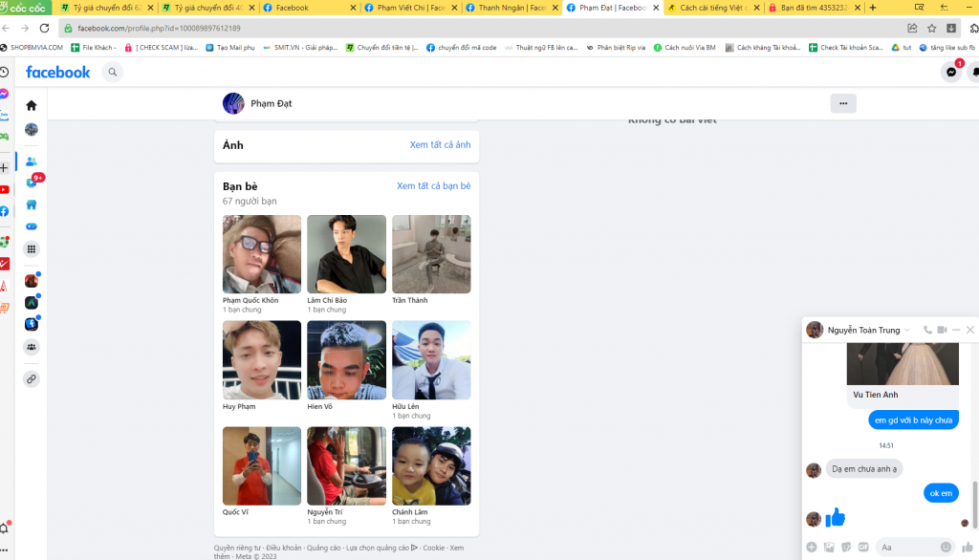Image resolution: width=979 pixels, height=560 pixels.
Task: Search Facebook with the magnifier icon
Action: click(x=113, y=73)
